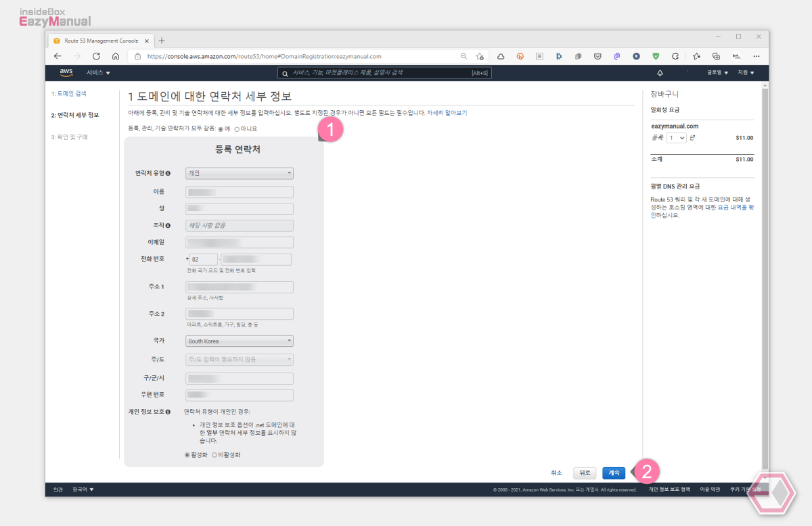Expand the 서비스 menu
Screen dimensions: 812x526
click(x=98, y=72)
